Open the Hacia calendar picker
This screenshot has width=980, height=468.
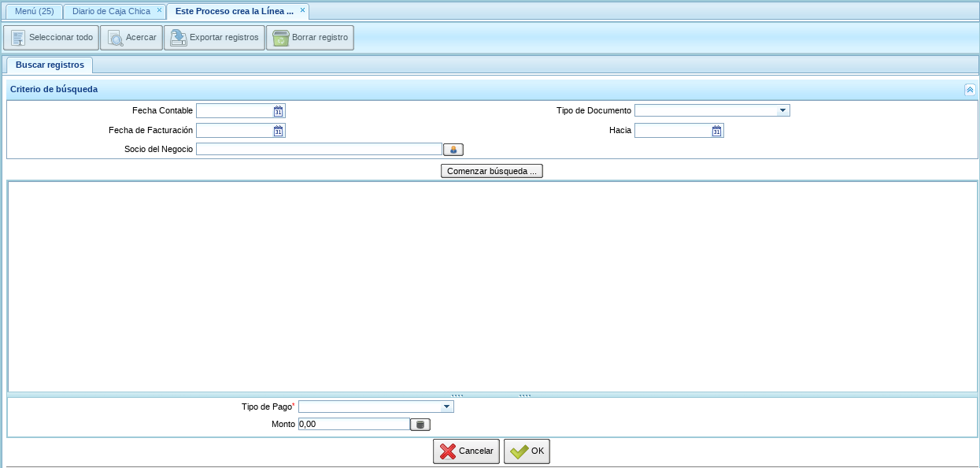tap(717, 131)
